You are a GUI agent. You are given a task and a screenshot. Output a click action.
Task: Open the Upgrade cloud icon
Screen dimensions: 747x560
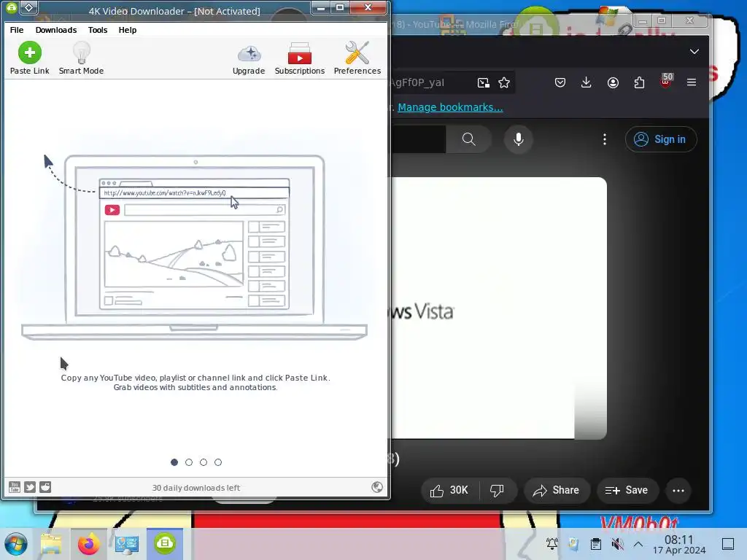point(249,58)
